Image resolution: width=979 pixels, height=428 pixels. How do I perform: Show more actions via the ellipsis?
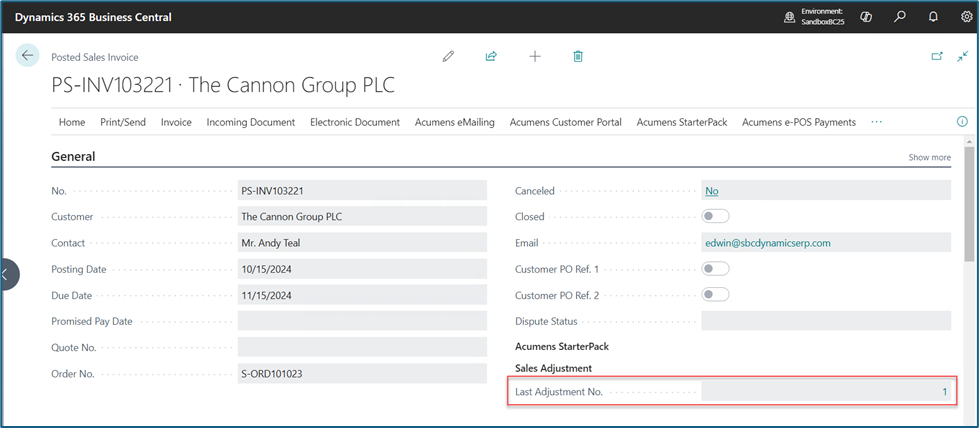[x=877, y=122]
